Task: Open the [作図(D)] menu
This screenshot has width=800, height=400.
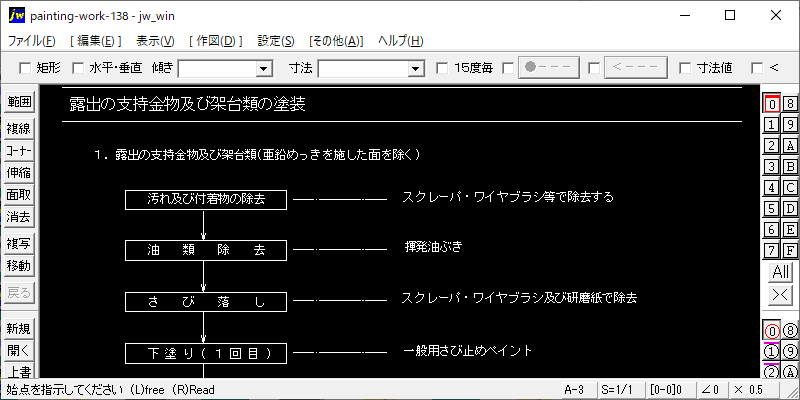Action: click(x=216, y=41)
